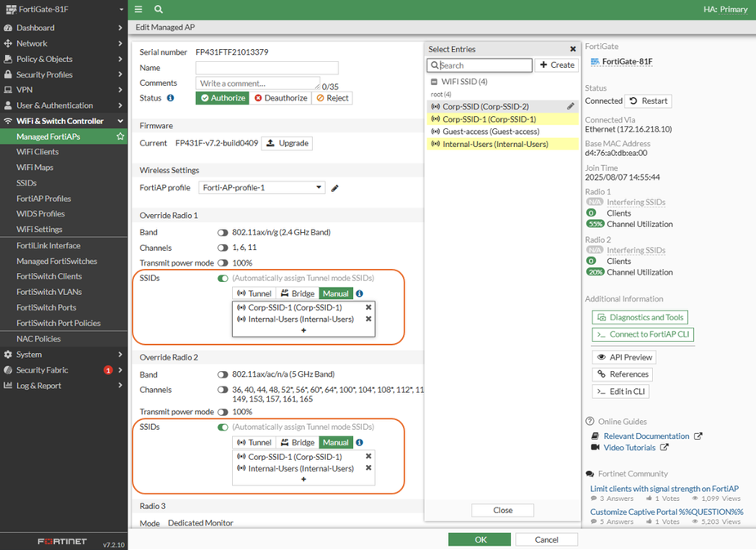Image resolution: width=756 pixels, height=550 pixels.
Task: Toggle Radio 1 Transmit power mode override
Action: tap(222, 263)
